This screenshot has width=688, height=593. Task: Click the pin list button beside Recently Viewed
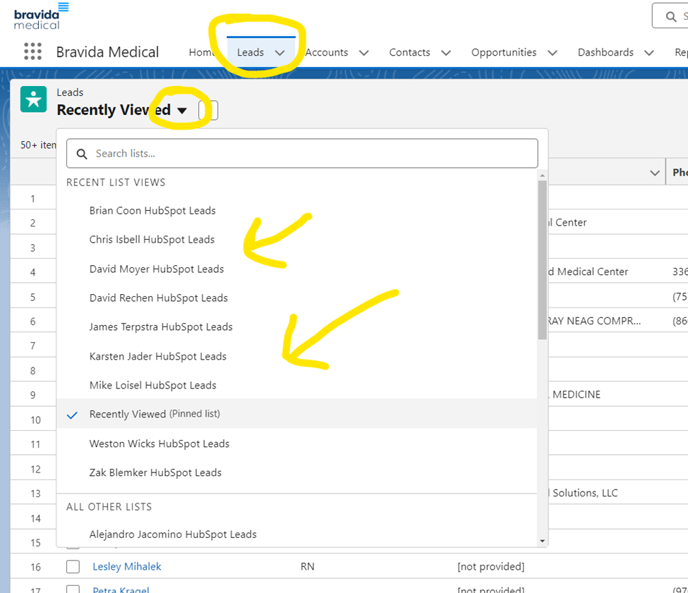tap(208, 110)
